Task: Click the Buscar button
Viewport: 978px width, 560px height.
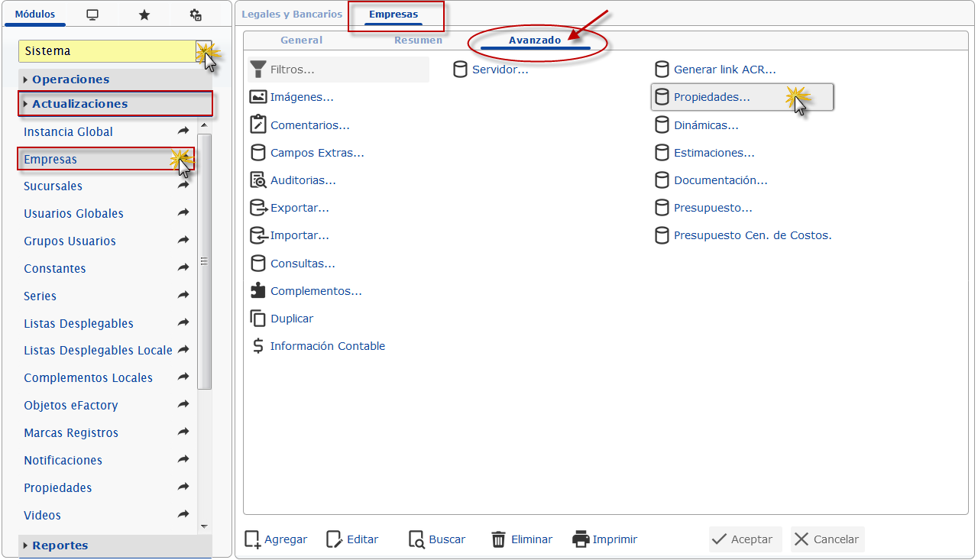Action: click(x=437, y=539)
